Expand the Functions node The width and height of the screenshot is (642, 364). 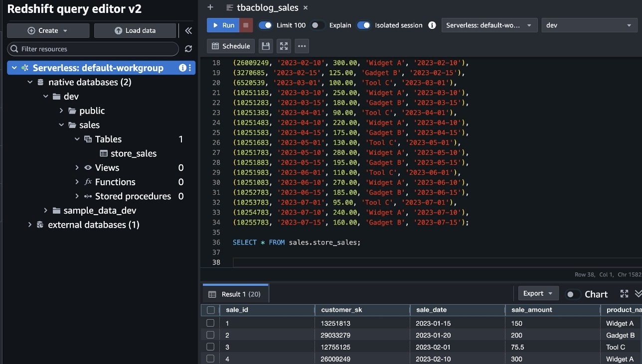pos(77,182)
